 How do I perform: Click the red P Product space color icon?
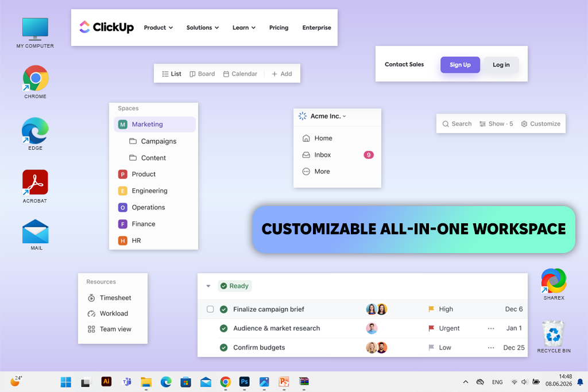pos(123,174)
